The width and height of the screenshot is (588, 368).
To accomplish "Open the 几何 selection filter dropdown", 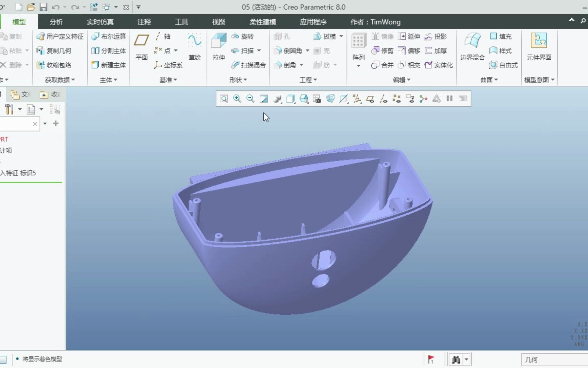I will [x=555, y=359].
